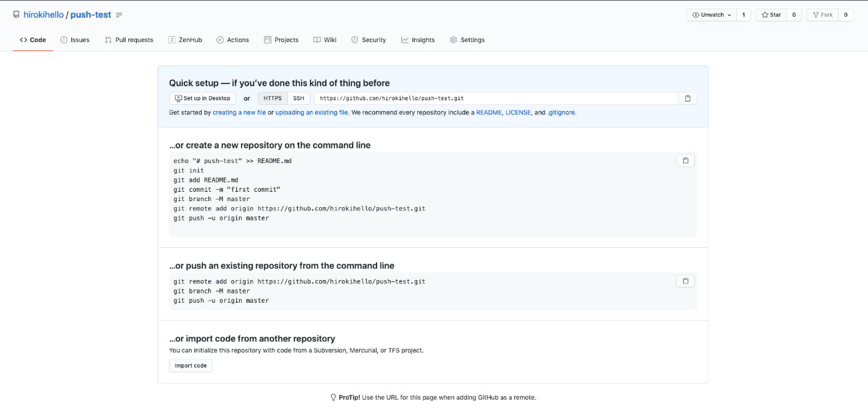
Task: Copy the push existing repository commands
Action: (x=685, y=281)
